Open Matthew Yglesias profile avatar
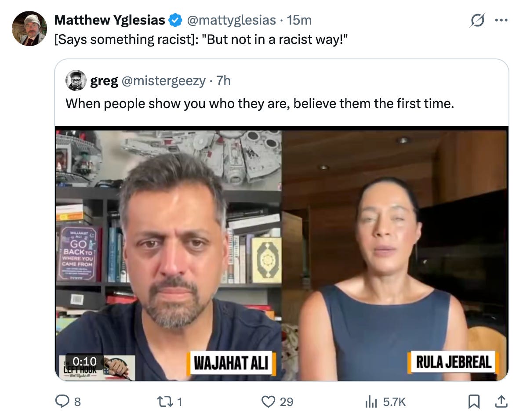 (x=29, y=28)
